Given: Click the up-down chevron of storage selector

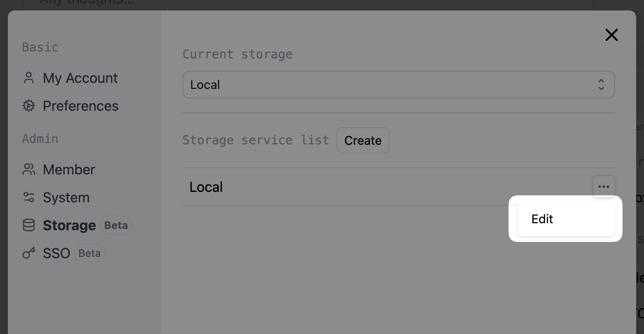Looking at the screenshot, I should [601, 85].
